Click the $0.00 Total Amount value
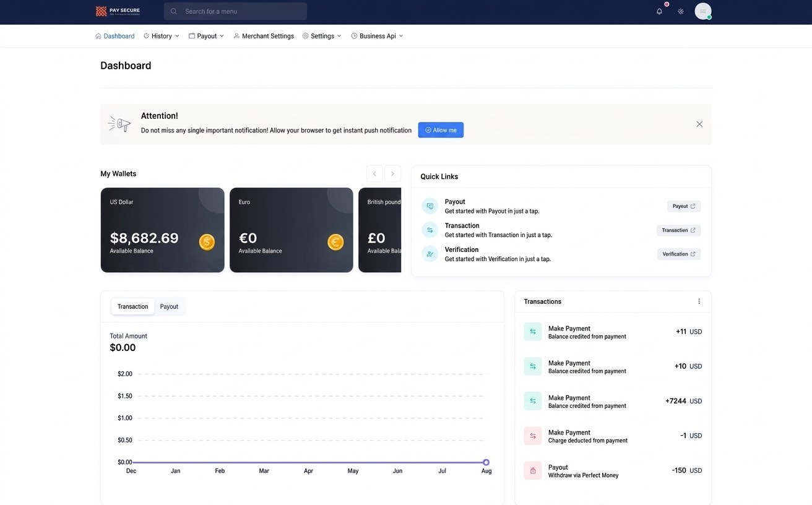This screenshot has height=505, width=812. click(x=123, y=348)
